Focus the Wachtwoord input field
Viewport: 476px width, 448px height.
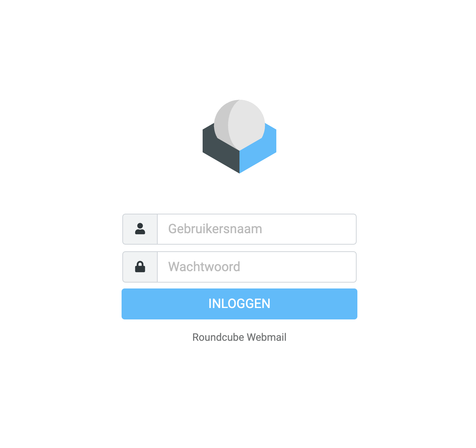click(x=257, y=267)
